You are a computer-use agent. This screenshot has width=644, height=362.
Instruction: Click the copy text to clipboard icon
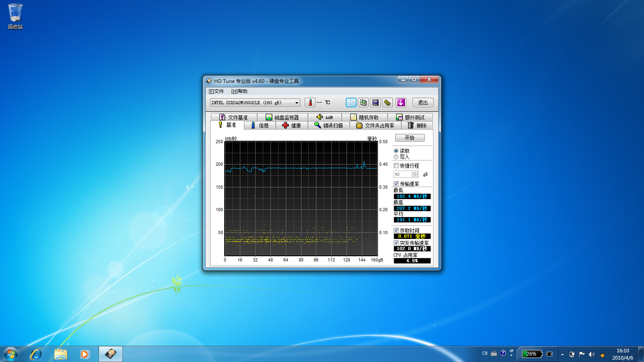(x=351, y=103)
